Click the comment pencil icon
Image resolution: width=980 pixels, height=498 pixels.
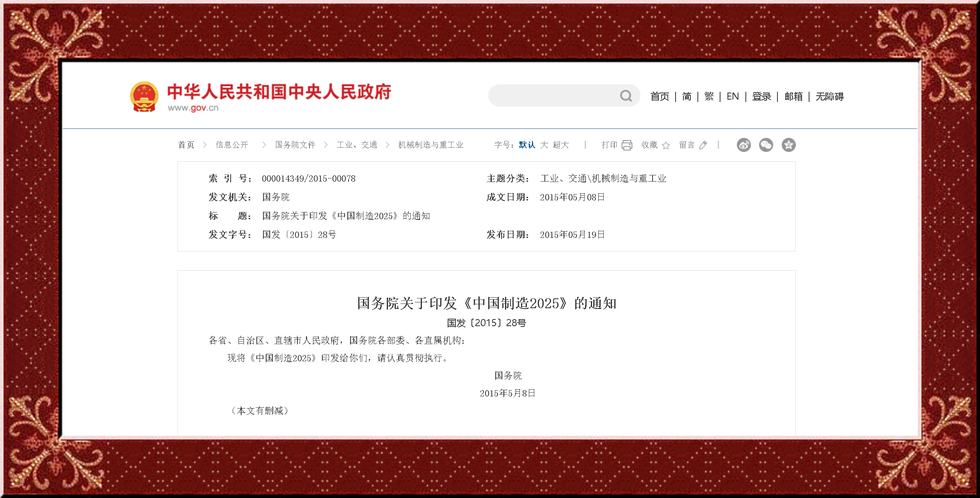coord(703,145)
